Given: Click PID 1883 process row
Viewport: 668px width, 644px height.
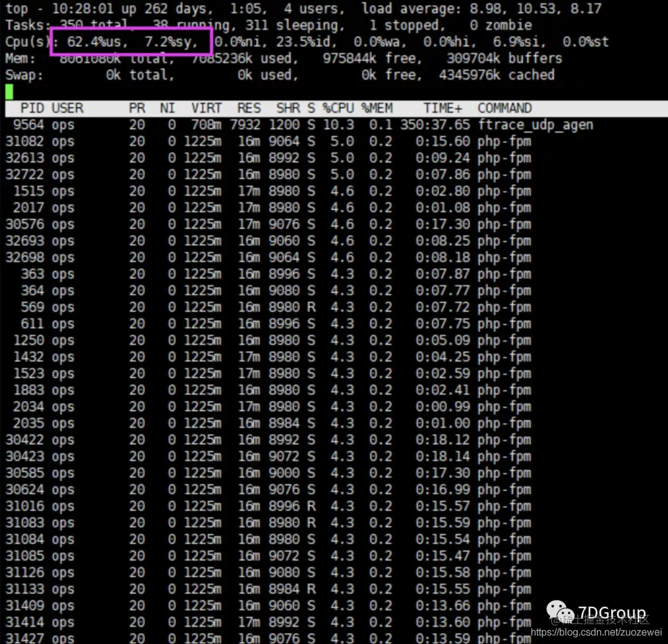Looking at the screenshot, I should [268, 391].
